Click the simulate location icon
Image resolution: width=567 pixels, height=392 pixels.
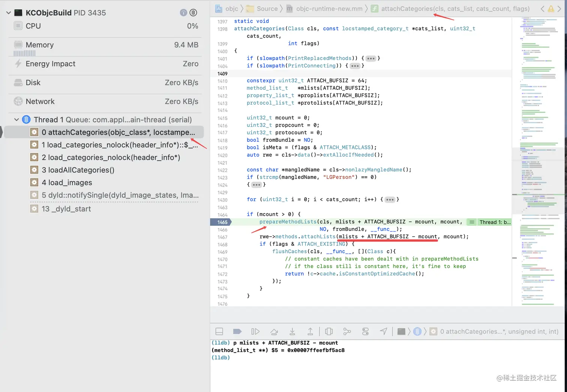[383, 331]
